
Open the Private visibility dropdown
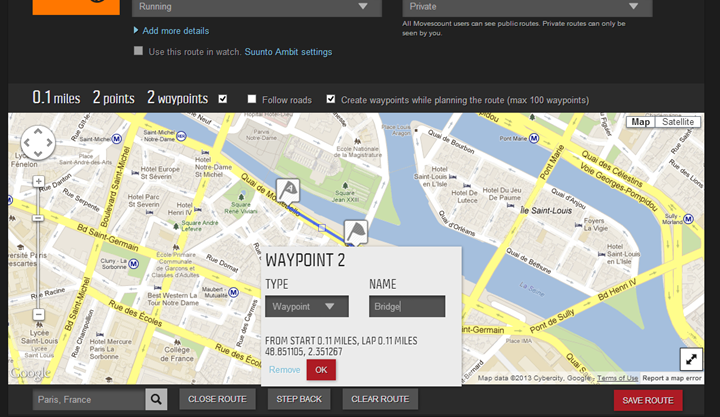527,7
